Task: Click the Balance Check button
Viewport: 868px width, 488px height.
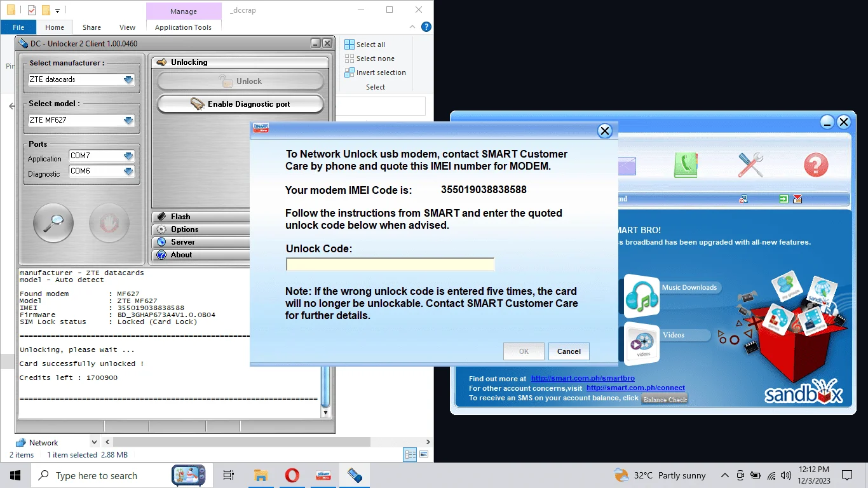Action: 665,400
